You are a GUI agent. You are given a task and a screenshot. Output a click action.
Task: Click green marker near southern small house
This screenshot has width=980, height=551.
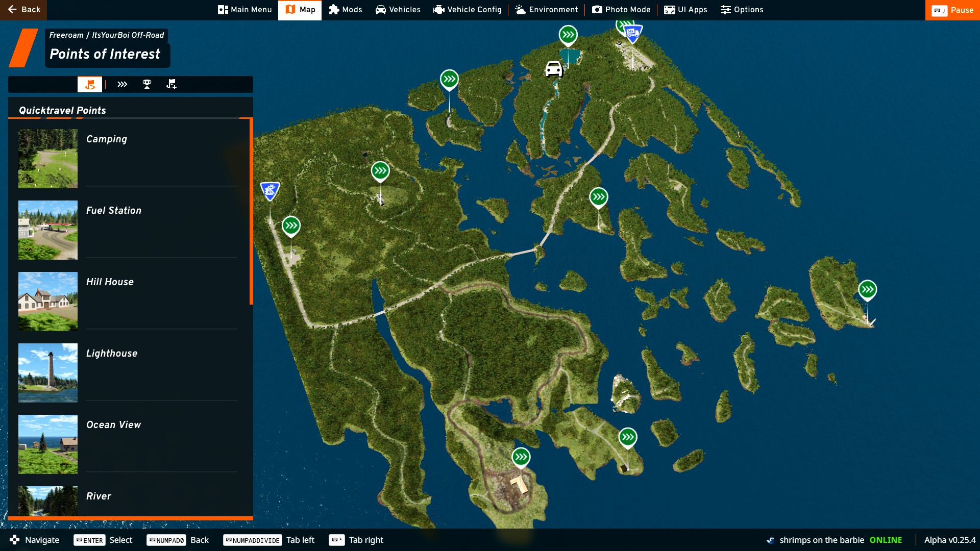[x=628, y=438]
